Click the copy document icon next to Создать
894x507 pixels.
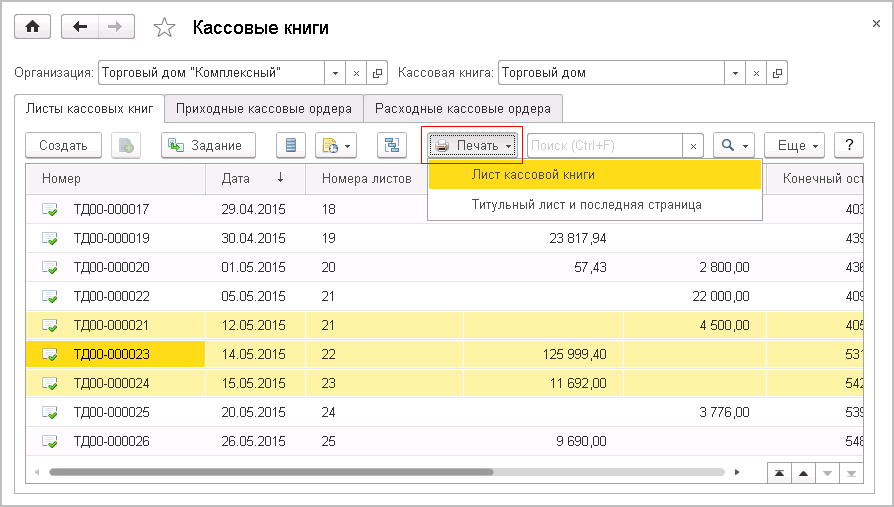pyautogui.click(x=126, y=145)
